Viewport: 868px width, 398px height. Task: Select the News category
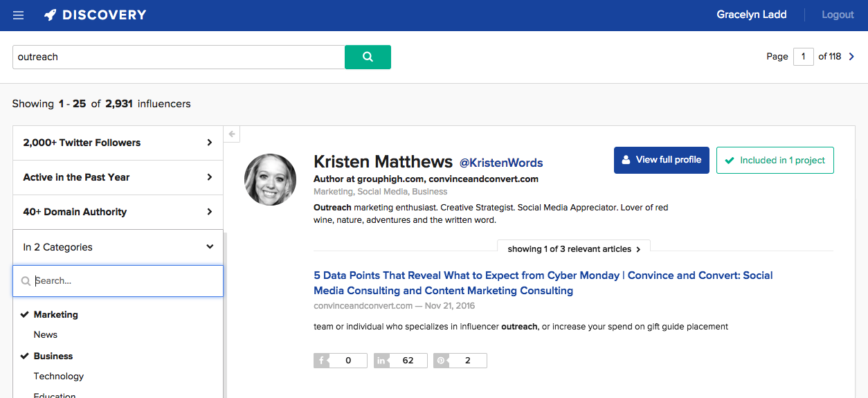click(x=46, y=334)
